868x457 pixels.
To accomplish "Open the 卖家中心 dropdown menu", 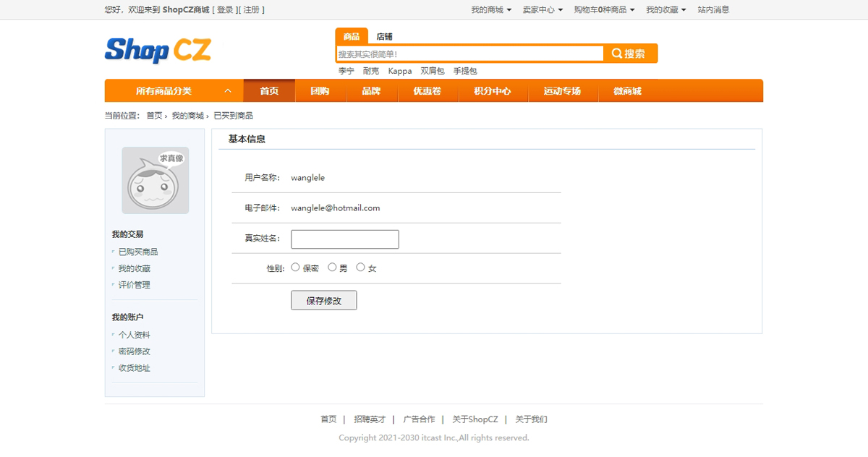I will click(542, 9).
